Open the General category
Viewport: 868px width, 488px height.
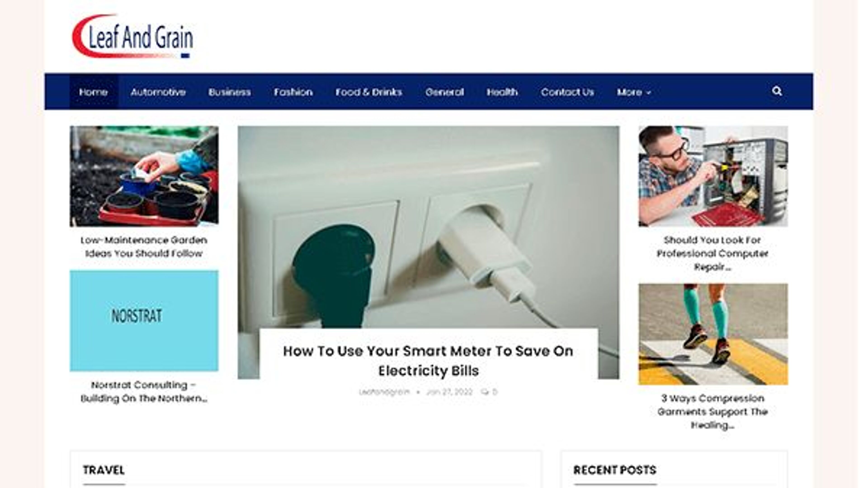[444, 92]
